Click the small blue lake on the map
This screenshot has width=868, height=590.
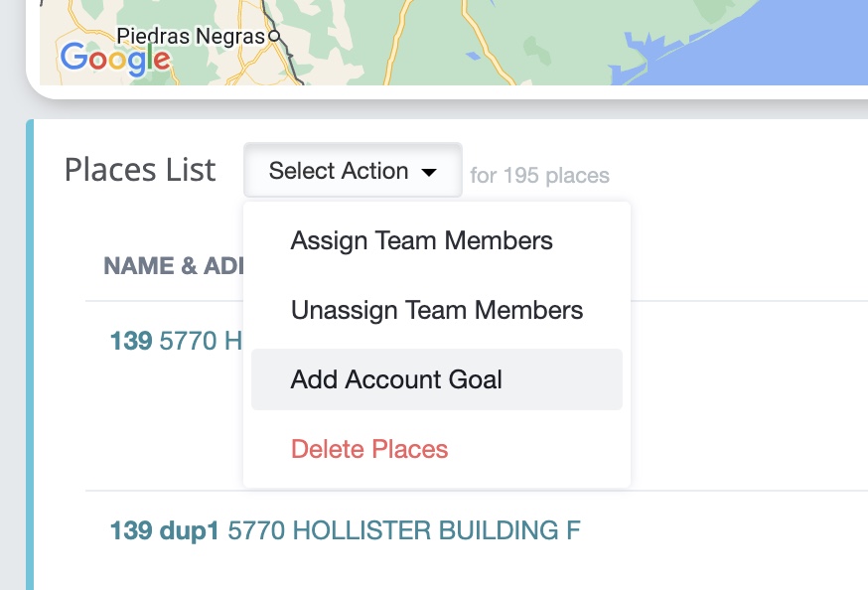tap(473, 56)
